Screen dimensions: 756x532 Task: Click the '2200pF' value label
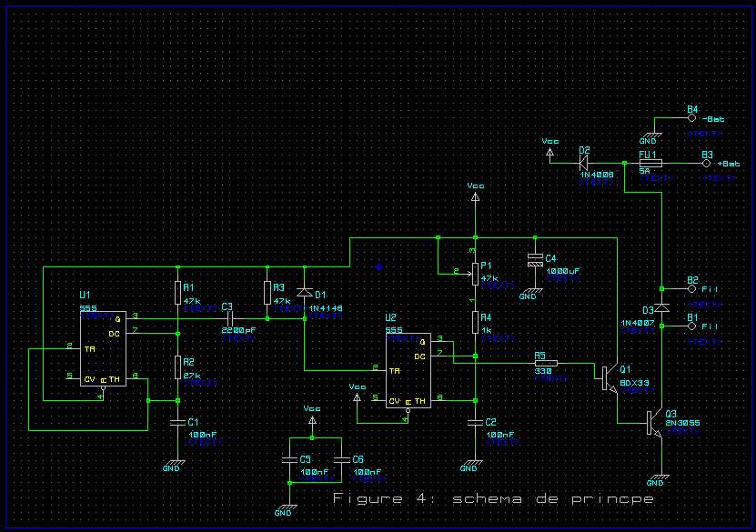click(x=238, y=330)
